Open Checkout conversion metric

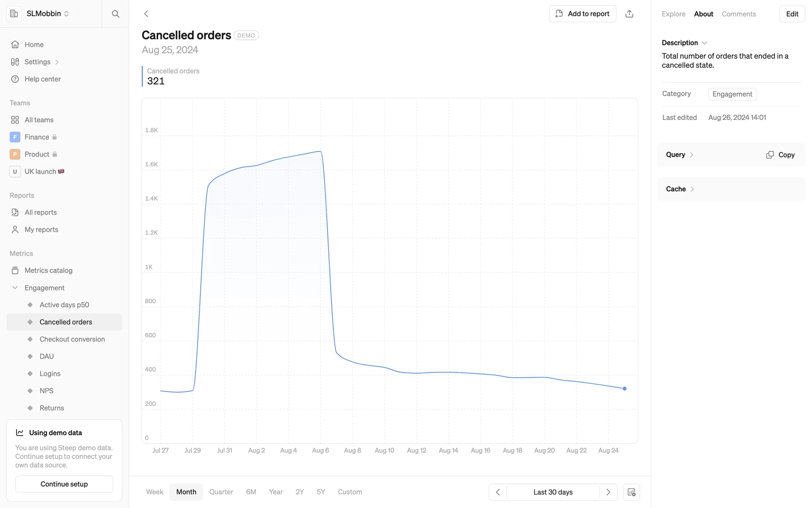[x=72, y=339]
